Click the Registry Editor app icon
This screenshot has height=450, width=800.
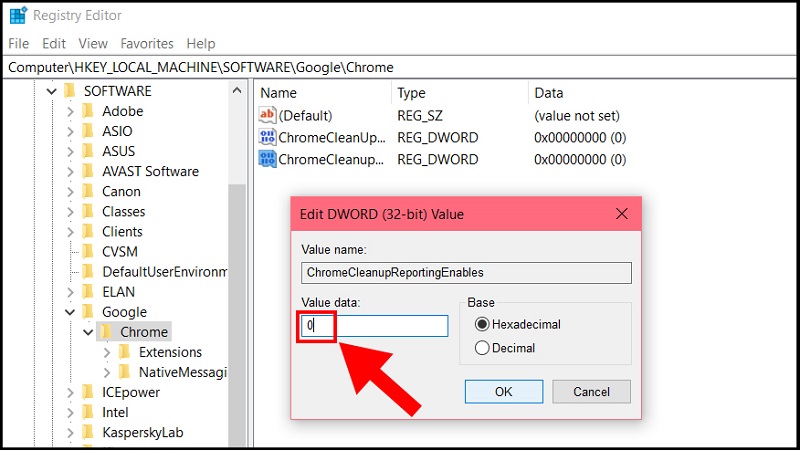[x=18, y=15]
